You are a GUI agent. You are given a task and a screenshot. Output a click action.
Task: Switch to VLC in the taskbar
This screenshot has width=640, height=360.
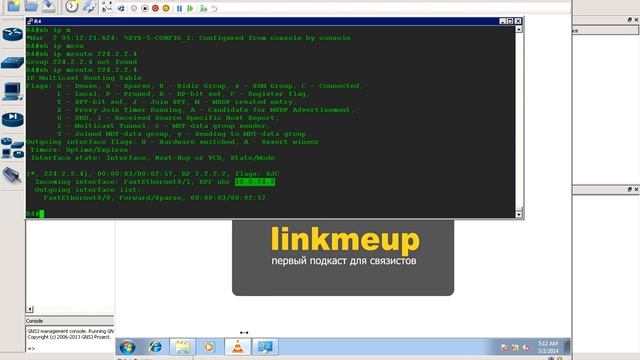(x=238, y=347)
